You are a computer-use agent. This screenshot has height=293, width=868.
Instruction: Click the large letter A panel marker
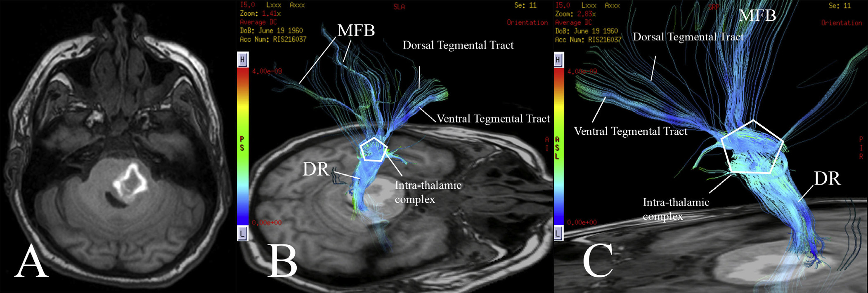pyautogui.click(x=31, y=261)
